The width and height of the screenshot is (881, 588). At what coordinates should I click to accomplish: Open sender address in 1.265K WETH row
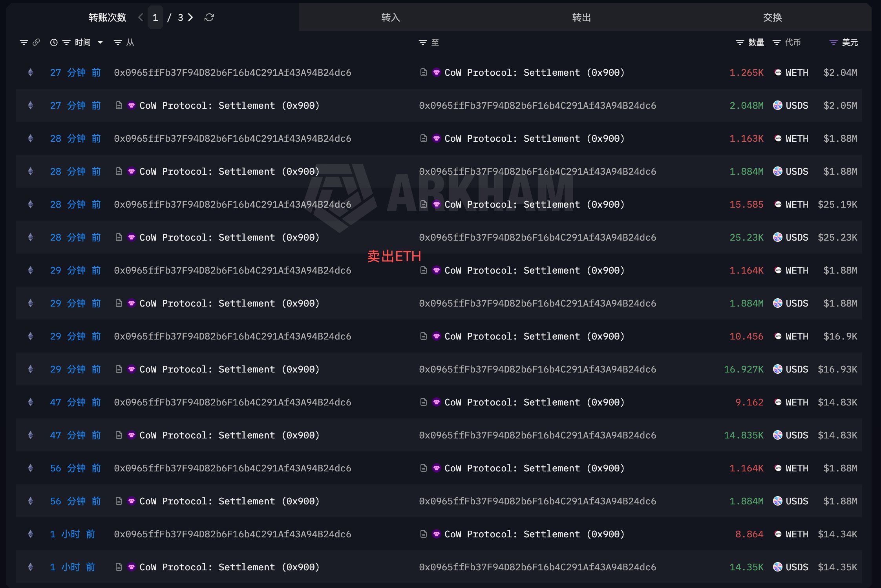tap(232, 73)
